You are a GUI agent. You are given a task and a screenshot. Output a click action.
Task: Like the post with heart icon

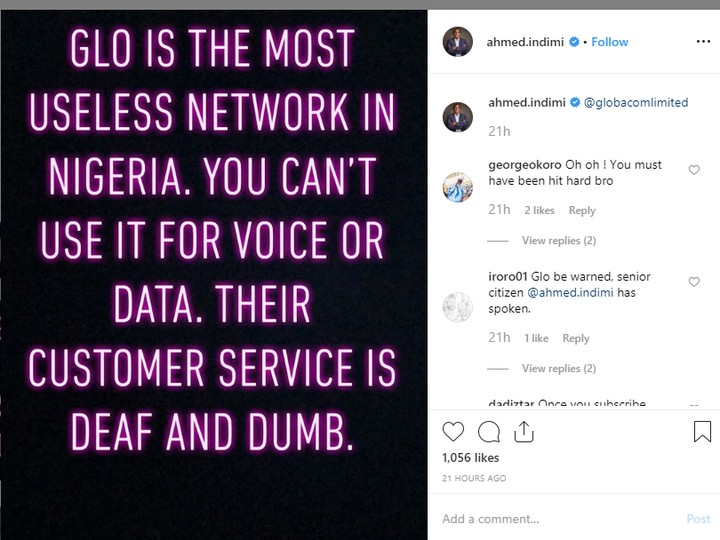point(453,432)
